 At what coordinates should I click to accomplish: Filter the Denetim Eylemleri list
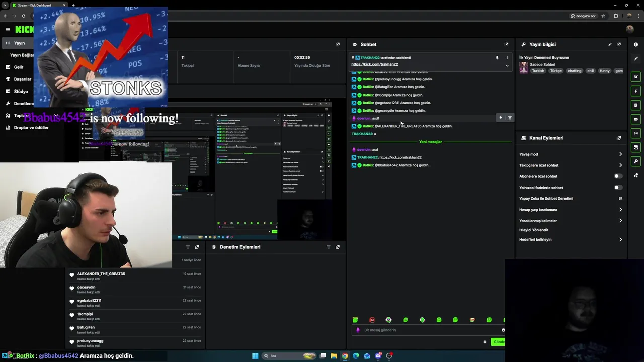[329, 247]
